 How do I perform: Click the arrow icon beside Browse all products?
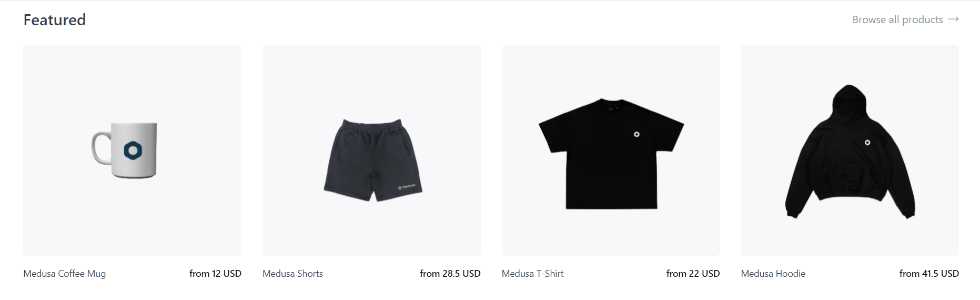pyautogui.click(x=953, y=19)
